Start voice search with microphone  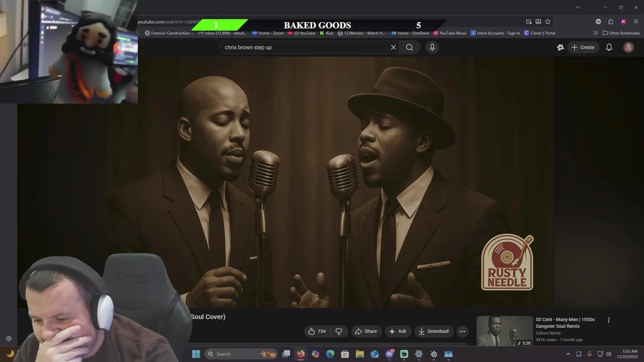(x=432, y=47)
